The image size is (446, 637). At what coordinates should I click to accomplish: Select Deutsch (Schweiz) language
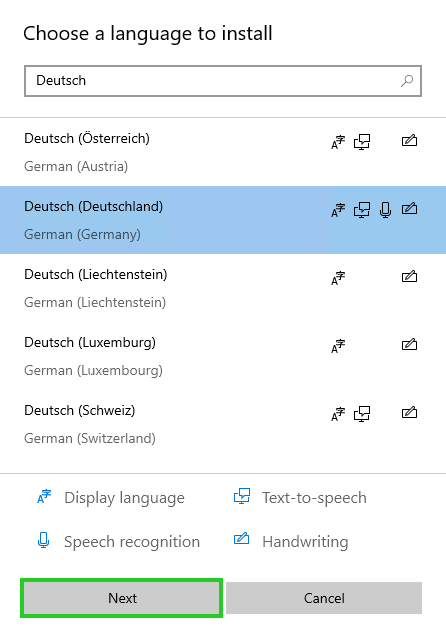[x=223, y=424]
